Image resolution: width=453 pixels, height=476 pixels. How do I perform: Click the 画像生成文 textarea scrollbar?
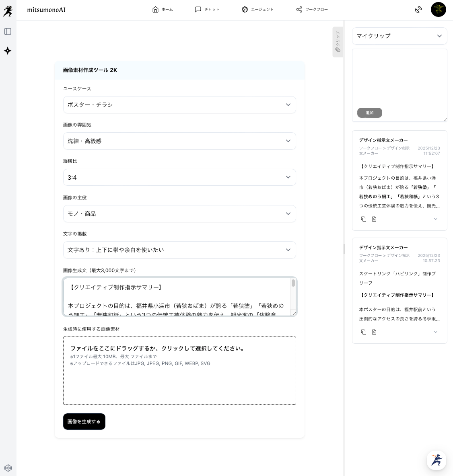tap(293, 284)
